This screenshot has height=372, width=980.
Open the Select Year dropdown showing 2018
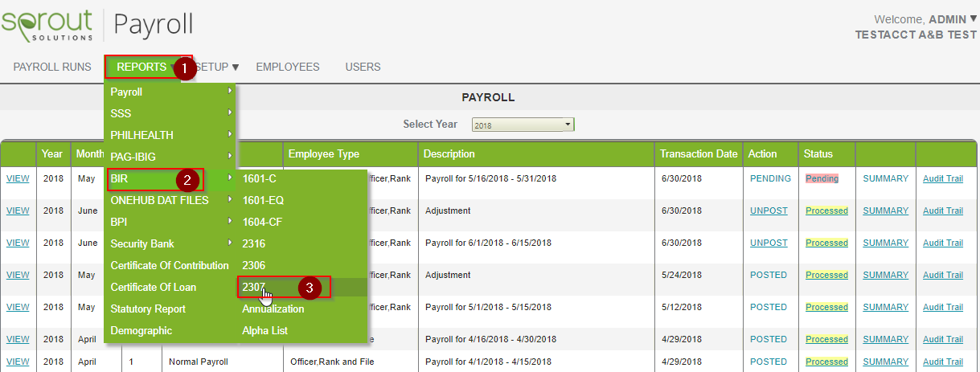(523, 125)
